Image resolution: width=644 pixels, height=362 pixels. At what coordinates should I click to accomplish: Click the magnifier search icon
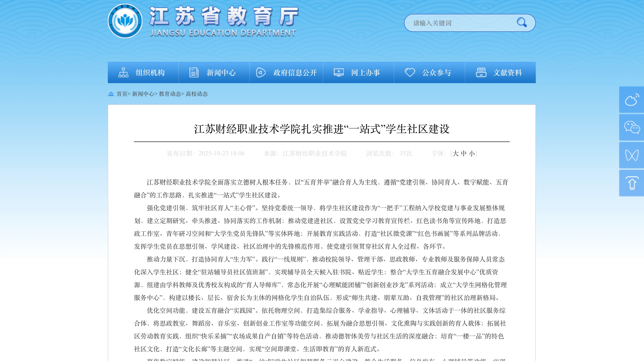click(521, 22)
